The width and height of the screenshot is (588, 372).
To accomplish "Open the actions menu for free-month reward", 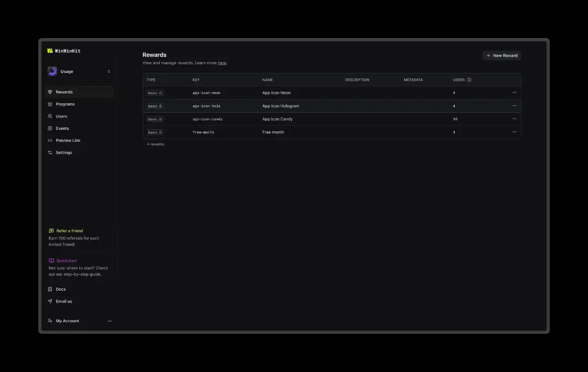I will coord(514,132).
